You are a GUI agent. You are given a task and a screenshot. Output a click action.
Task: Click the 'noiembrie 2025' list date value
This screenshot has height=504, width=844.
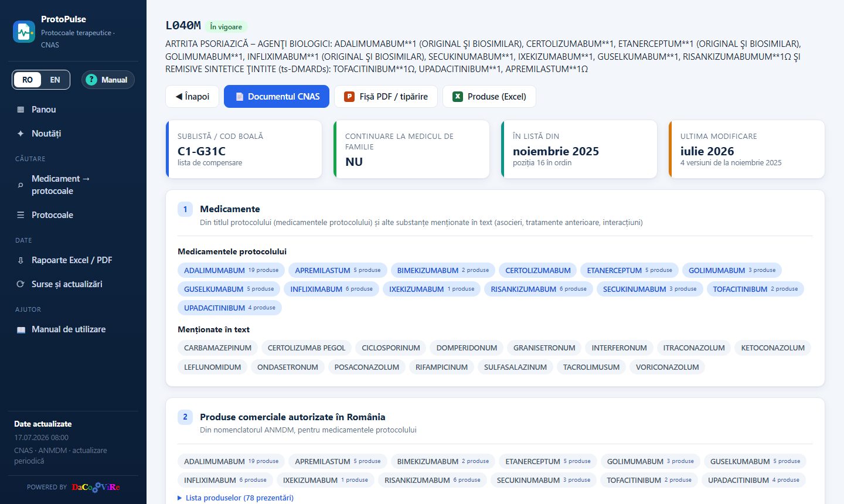pyautogui.click(x=556, y=151)
